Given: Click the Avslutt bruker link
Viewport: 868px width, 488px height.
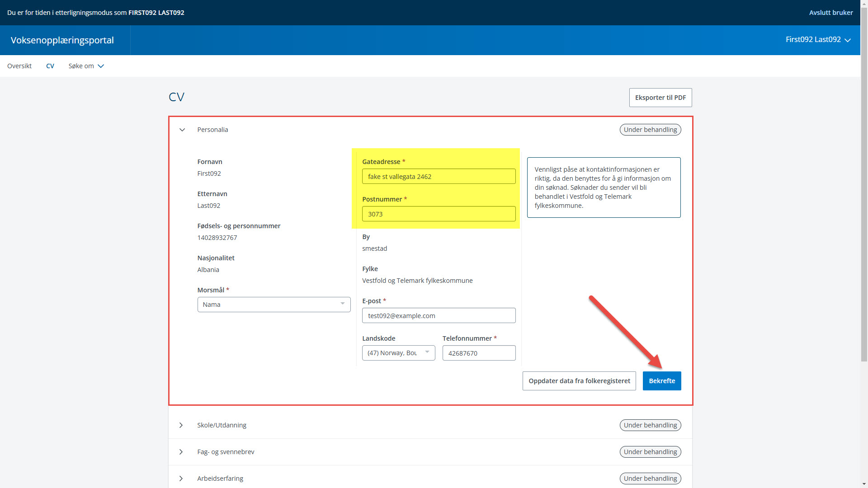Looking at the screenshot, I should point(830,13).
